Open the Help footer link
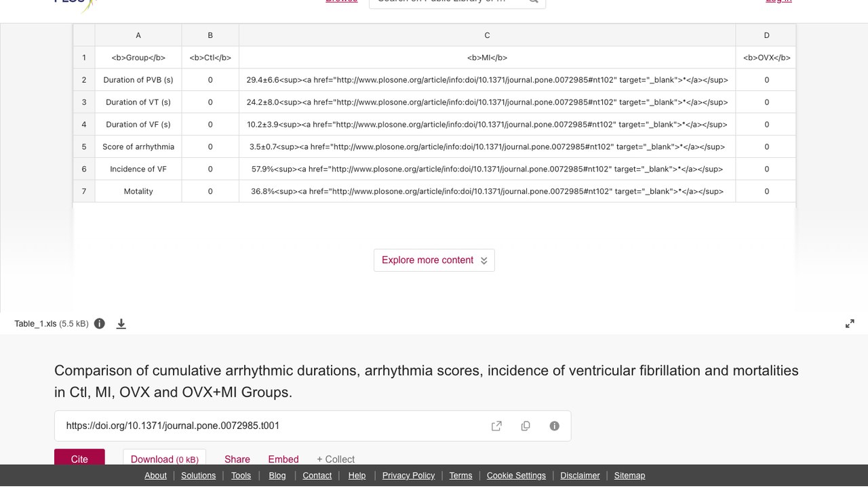The width and height of the screenshot is (868, 488). pyautogui.click(x=357, y=475)
